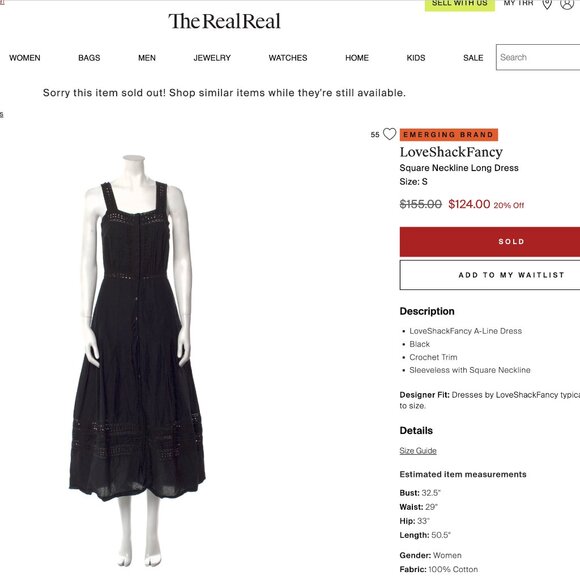Click the Sell With Us button
Viewport: 580px width, 580px height.
[x=460, y=5]
